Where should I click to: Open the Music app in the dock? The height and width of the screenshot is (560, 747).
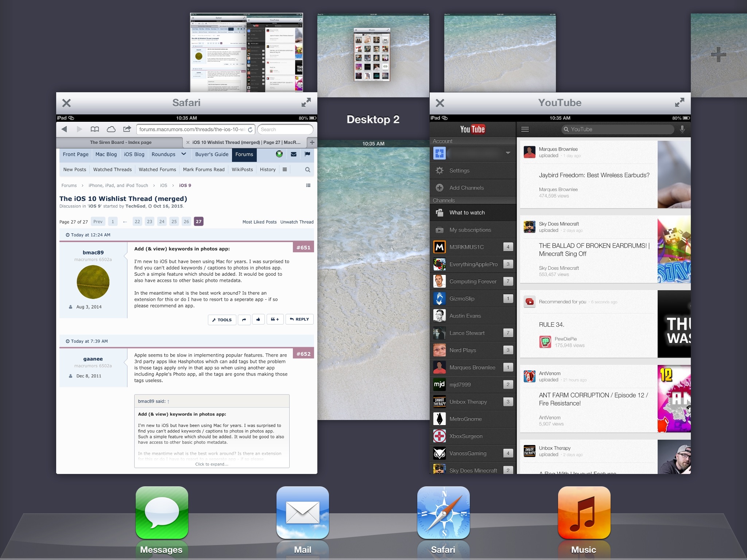point(584,513)
